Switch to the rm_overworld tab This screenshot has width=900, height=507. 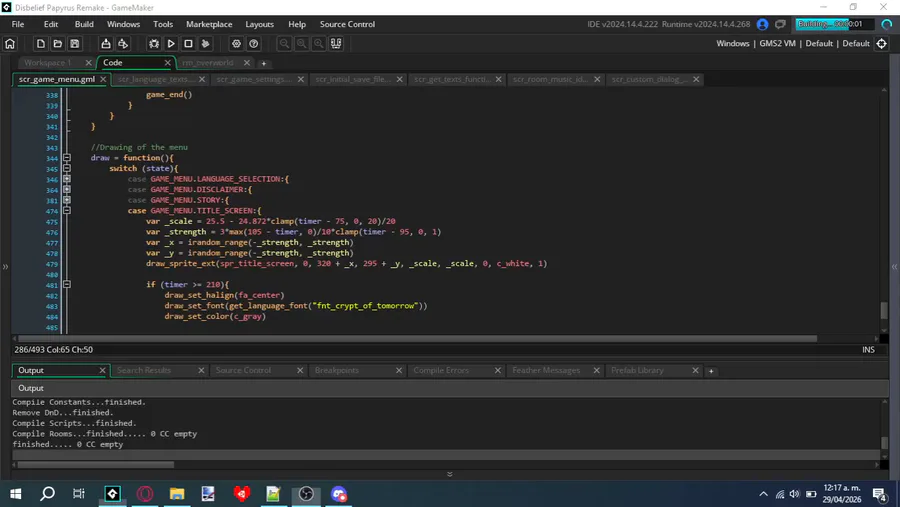click(x=208, y=63)
